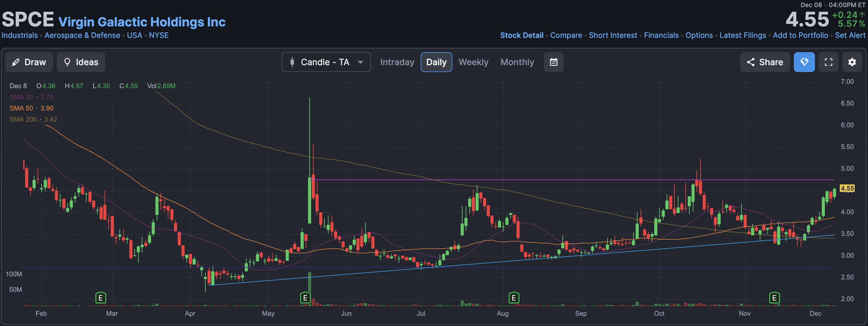This screenshot has height=326, width=868.
Task: Open the calendar date range picker
Action: 554,62
